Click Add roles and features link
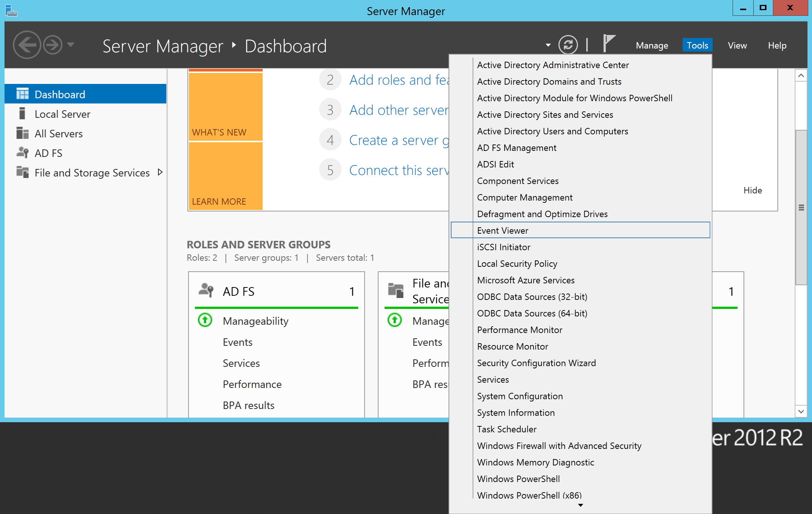This screenshot has width=812, height=514. click(399, 80)
